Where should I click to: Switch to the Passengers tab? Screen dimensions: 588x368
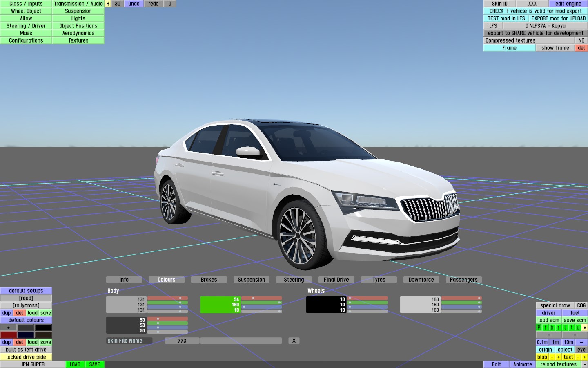(464, 280)
